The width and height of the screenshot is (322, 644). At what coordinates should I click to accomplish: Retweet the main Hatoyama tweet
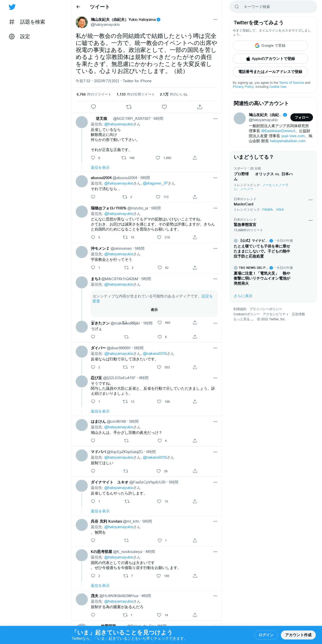(x=129, y=107)
